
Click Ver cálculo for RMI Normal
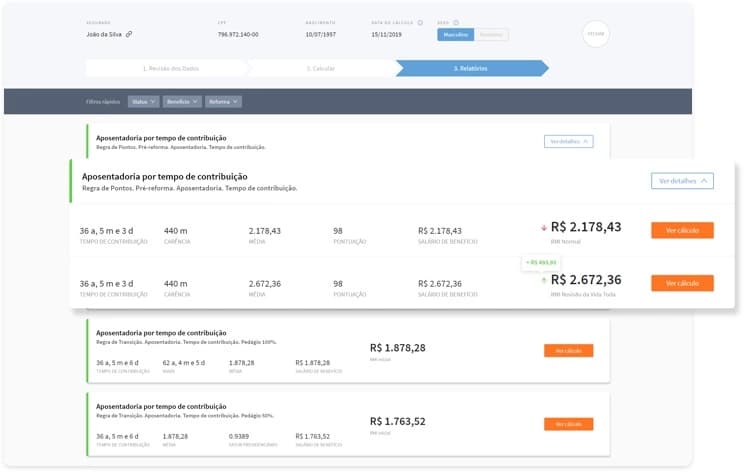[x=682, y=230]
